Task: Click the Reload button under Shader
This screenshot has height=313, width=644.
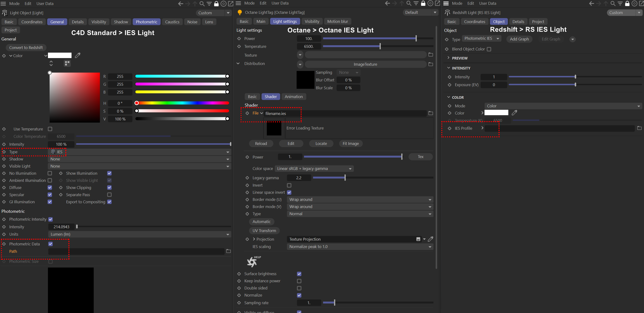Action: (261, 144)
